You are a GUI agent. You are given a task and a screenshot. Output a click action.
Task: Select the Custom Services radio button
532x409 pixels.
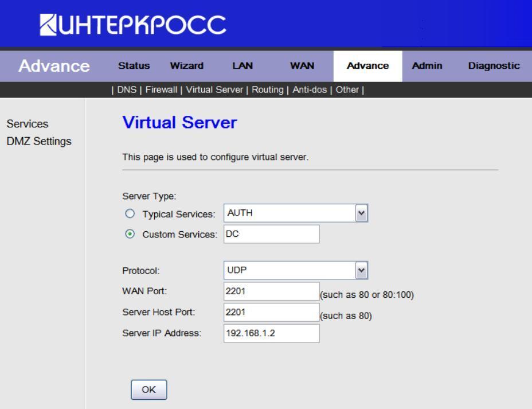130,235
